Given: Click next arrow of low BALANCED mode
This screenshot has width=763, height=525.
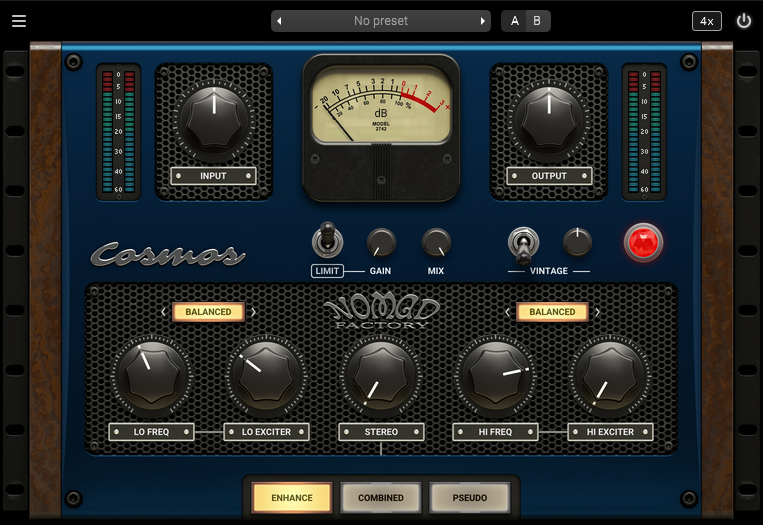Looking at the screenshot, I should click(254, 312).
